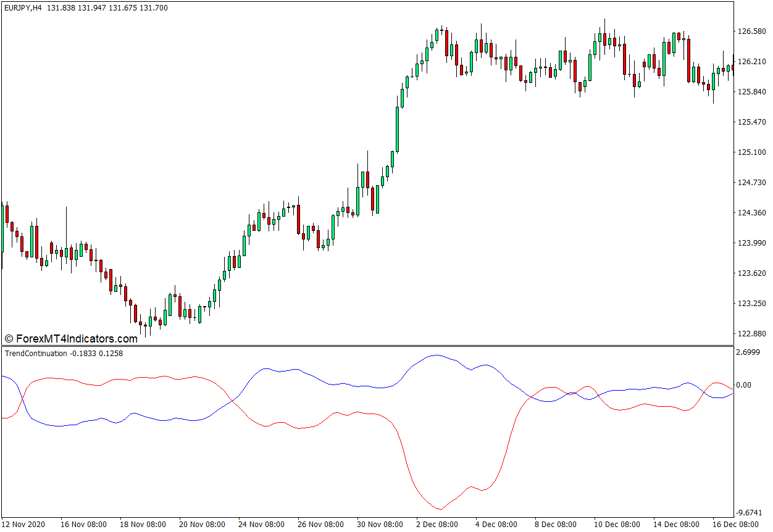Click the ForexMT4Indicators.com watermark
Screen dimensions: 773x532
coord(71,339)
